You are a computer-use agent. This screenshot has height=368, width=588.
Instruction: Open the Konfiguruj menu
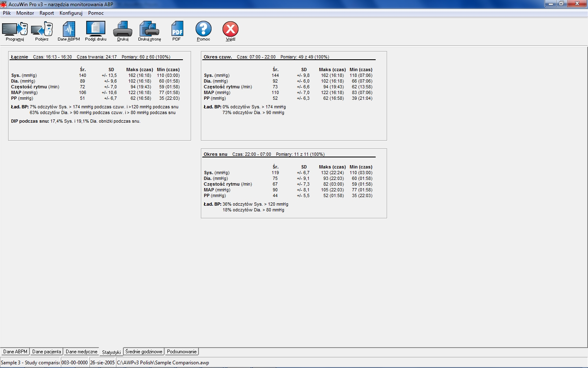tap(71, 13)
